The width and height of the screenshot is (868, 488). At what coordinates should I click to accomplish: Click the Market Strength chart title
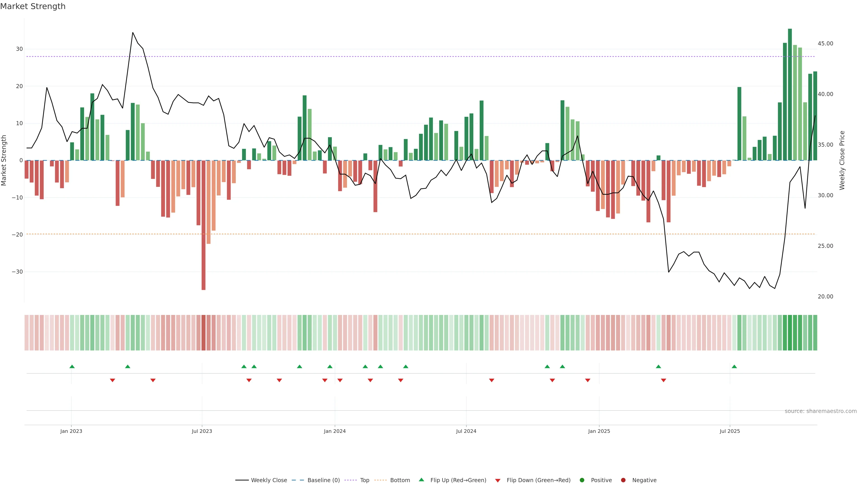[33, 6]
